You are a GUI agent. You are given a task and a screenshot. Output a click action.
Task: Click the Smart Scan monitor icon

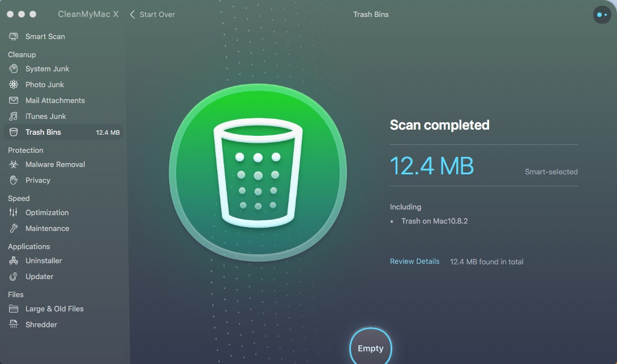coord(14,37)
